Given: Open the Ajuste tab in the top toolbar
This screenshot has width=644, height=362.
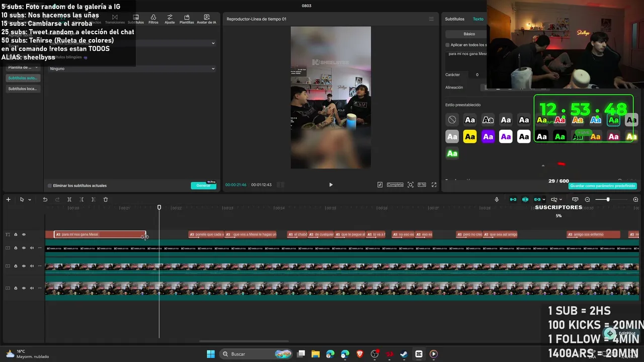Looking at the screenshot, I should [170, 19].
